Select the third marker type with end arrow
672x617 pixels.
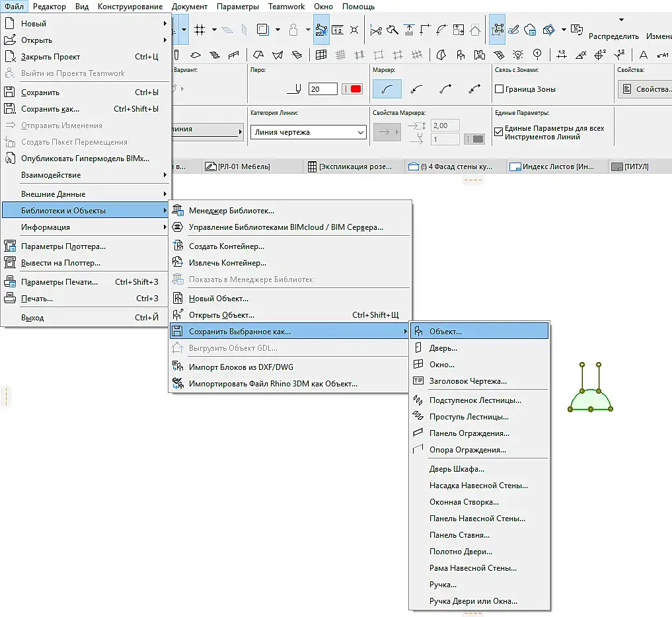click(445, 89)
